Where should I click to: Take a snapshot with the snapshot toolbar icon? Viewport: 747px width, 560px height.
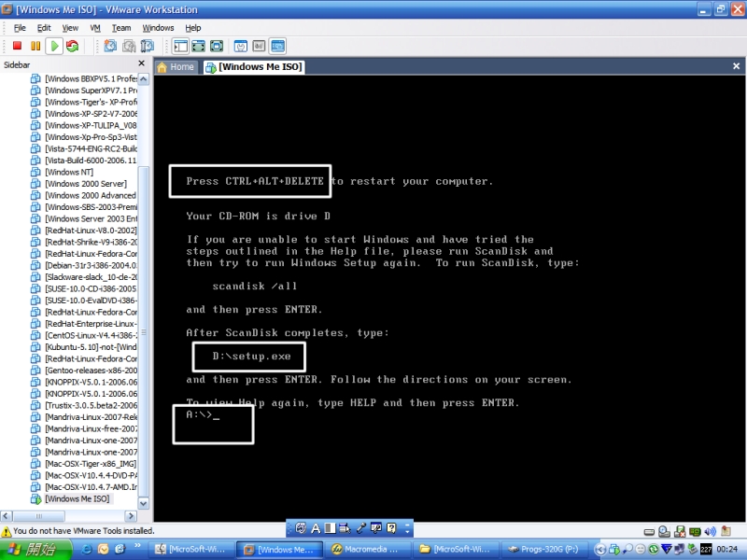coord(110,46)
